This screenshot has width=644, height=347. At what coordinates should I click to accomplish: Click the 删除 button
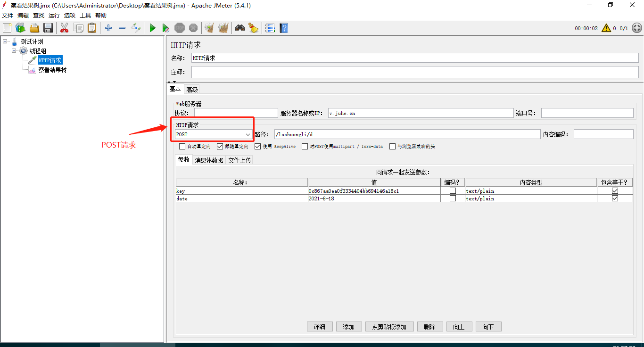pos(430,327)
